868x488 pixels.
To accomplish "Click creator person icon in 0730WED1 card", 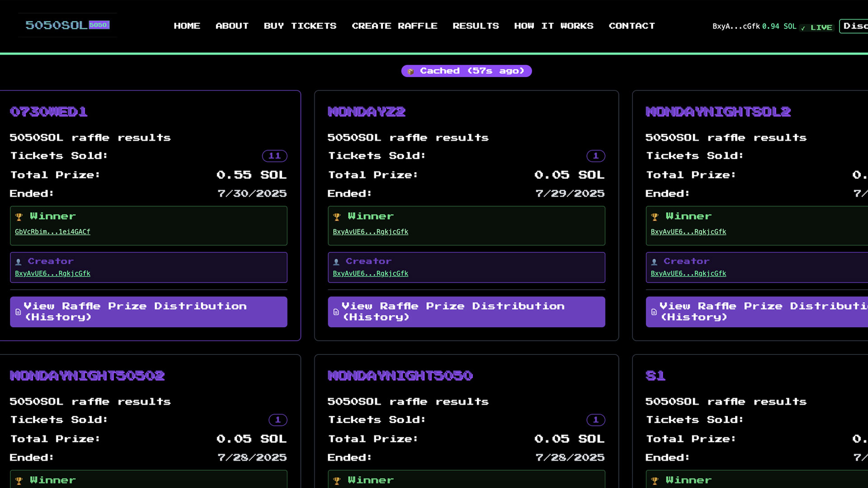I will [x=19, y=262].
